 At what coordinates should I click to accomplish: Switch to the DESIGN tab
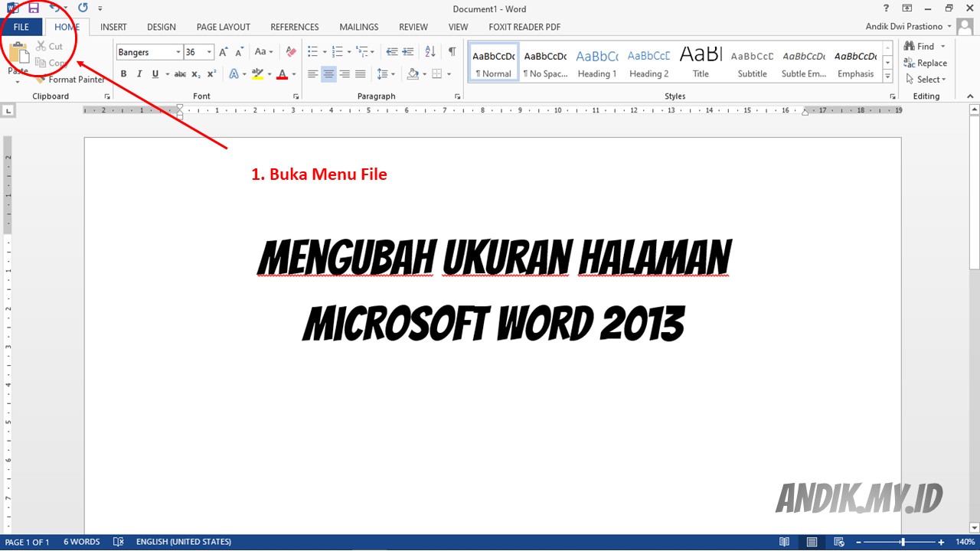[162, 27]
